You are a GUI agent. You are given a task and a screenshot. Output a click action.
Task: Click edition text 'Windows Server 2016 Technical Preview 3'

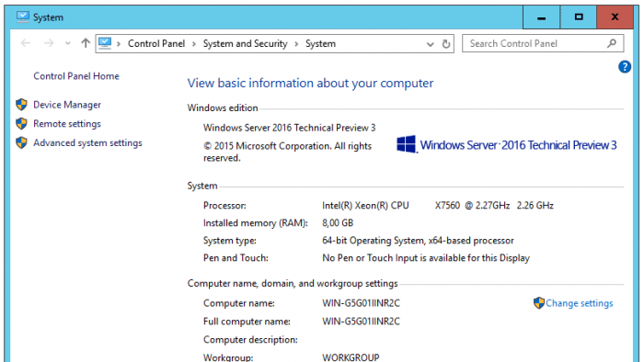[x=289, y=128]
